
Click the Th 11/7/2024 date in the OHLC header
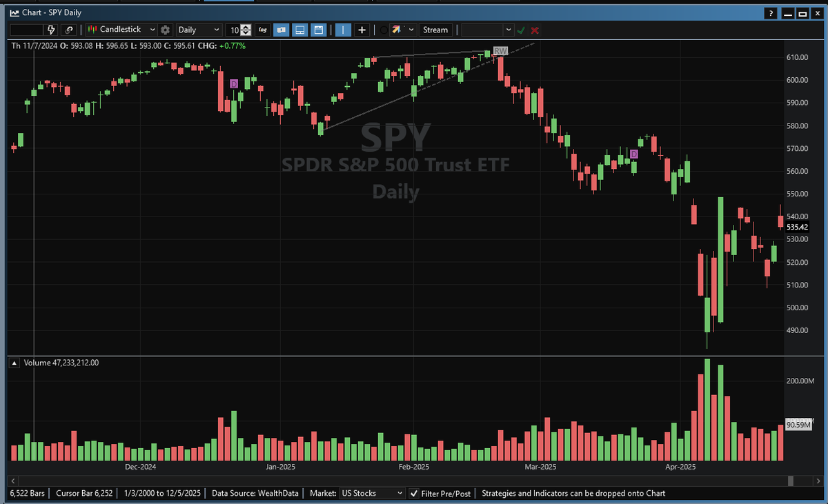click(33, 46)
